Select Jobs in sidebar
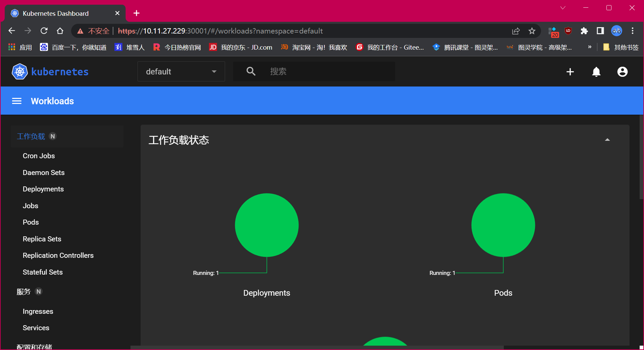 point(31,206)
